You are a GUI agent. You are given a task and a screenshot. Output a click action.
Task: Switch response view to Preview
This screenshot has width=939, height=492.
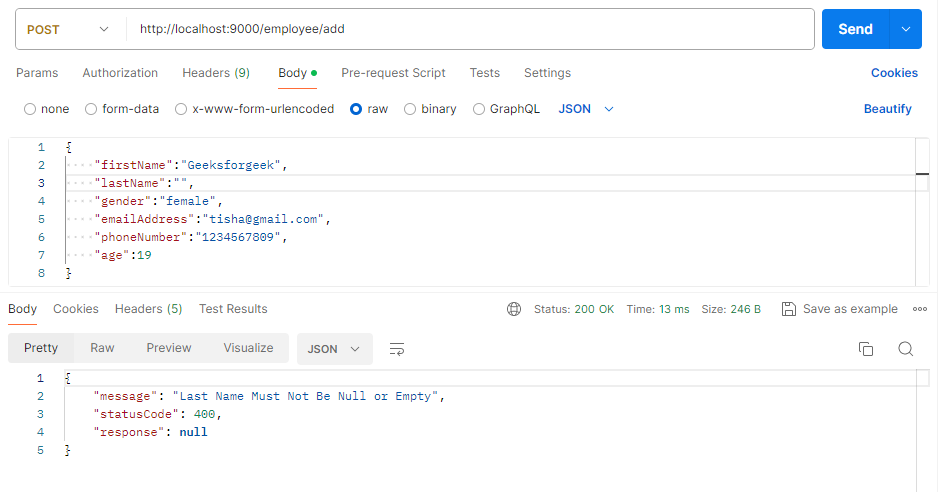(x=168, y=348)
